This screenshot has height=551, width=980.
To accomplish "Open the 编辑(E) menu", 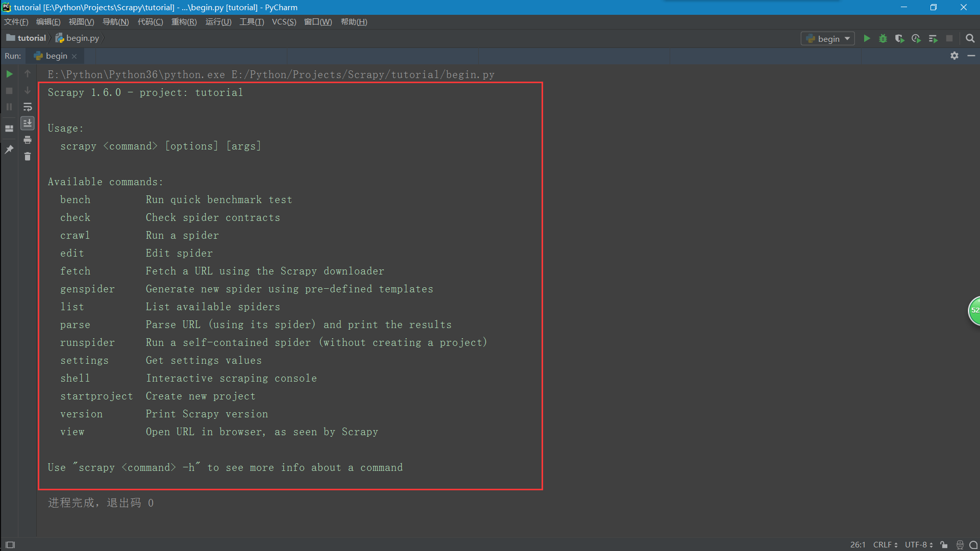I will (48, 21).
